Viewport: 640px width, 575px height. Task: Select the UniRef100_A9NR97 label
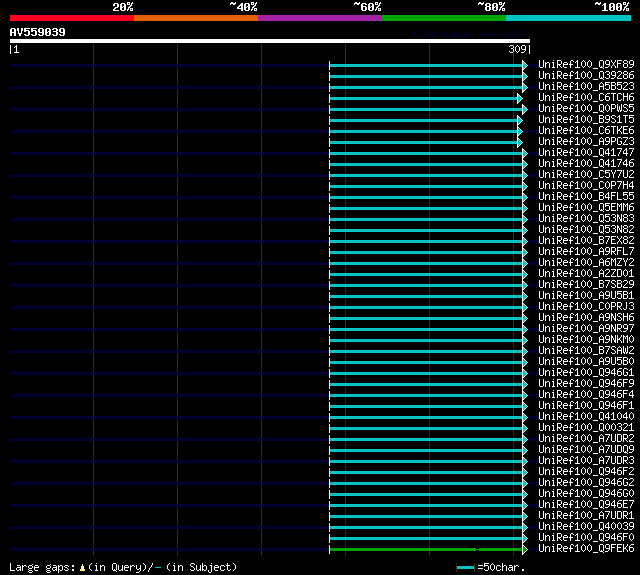pos(586,329)
